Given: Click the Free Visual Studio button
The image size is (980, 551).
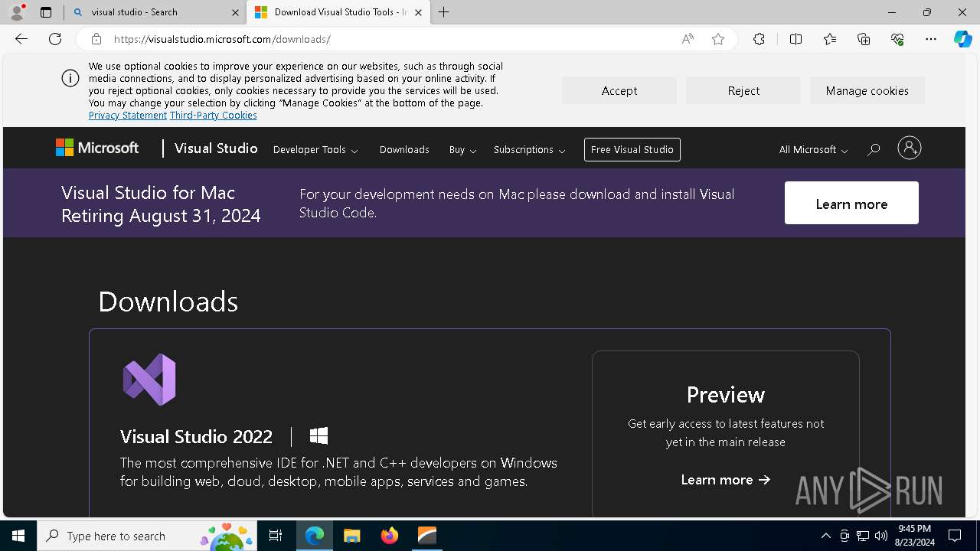Looking at the screenshot, I should point(632,149).
